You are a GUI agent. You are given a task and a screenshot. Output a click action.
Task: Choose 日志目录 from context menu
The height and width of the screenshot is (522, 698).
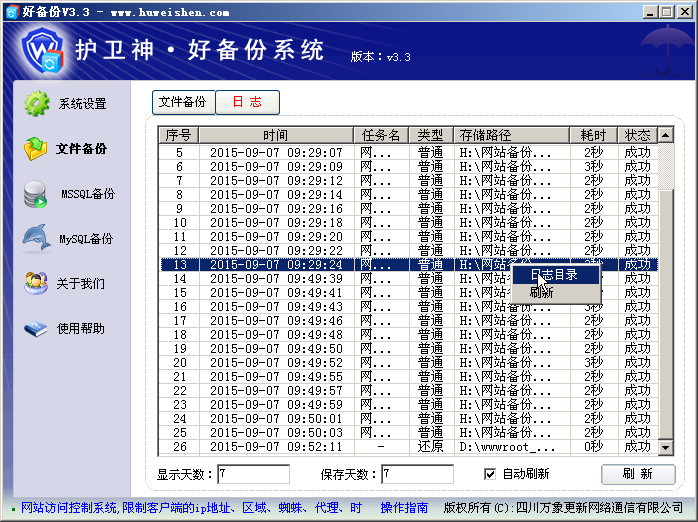(555, 275)
